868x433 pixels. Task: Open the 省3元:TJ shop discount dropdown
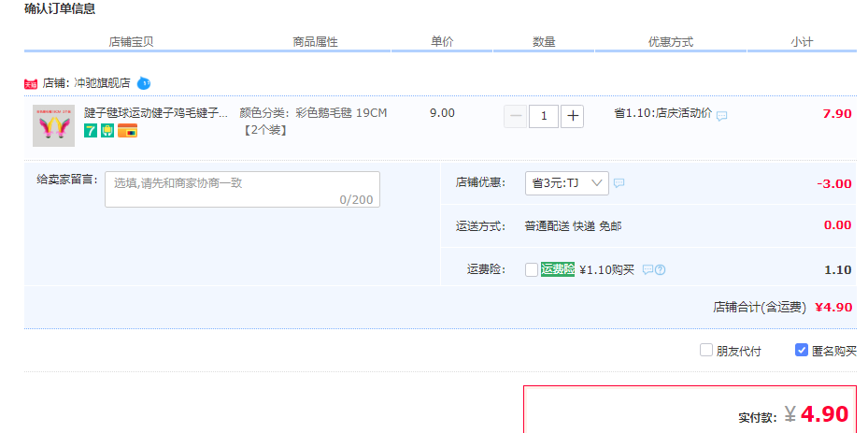point(567,183)
